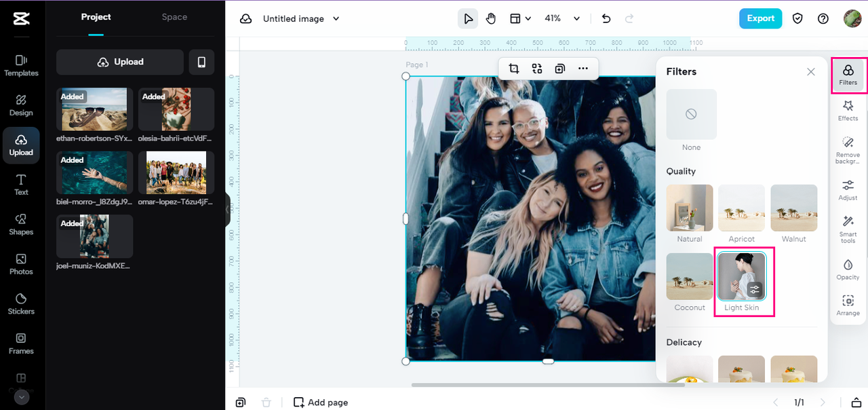Screen dimensions: 868x410
Task: Click the Add page button
Action: coord(321,403)
